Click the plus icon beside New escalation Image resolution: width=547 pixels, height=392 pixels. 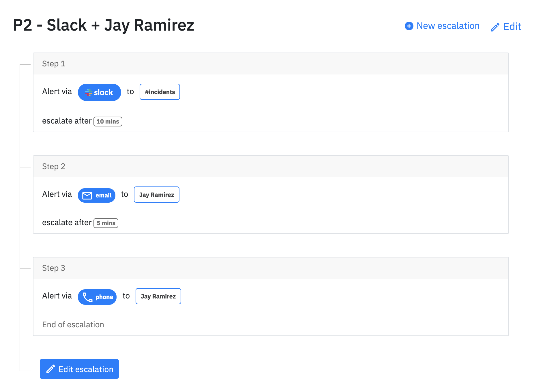pos(409,26)
